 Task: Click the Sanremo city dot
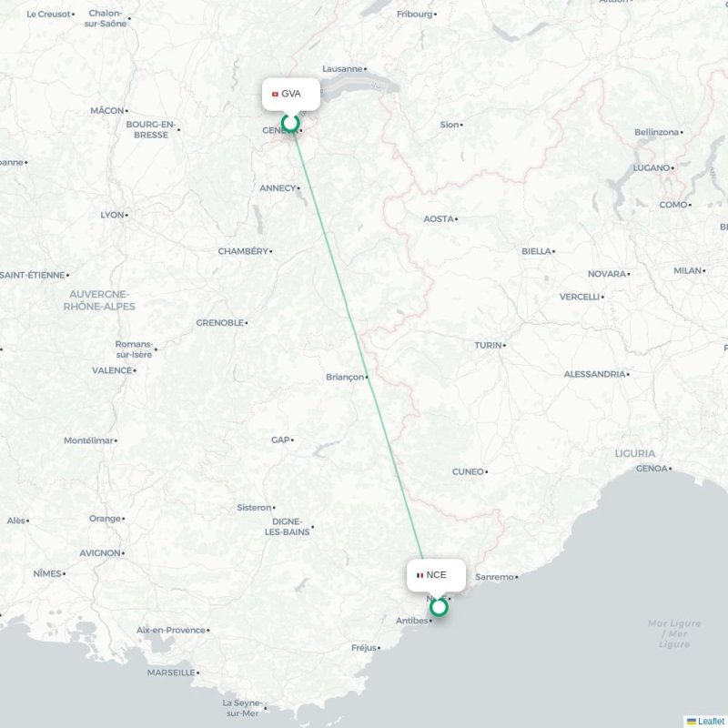pyautogui.click(x=517, y=577)
